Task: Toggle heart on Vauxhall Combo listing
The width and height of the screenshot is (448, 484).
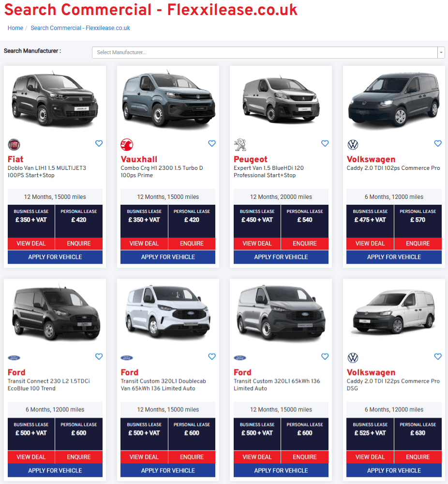Action: point(211,143)
